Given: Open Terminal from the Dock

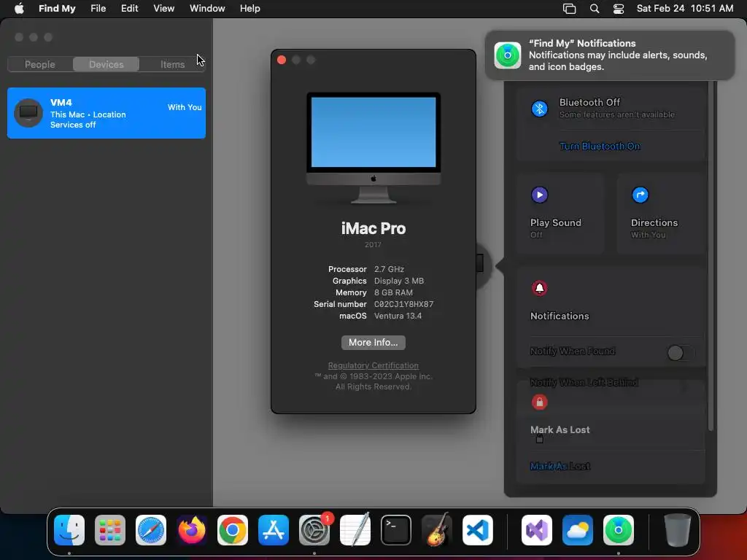Looking at the screenshot, I should [396, 530].
